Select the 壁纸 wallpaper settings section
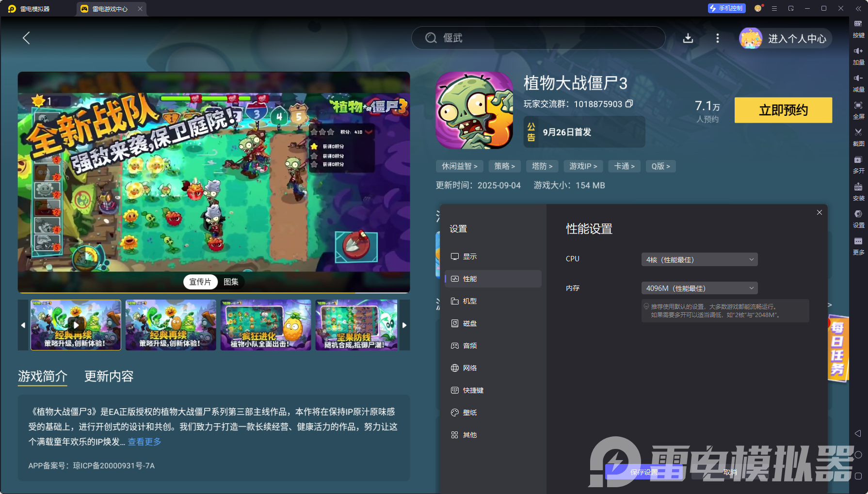The height and width of the screenshot is (494, 868). (x=493, y=413)
